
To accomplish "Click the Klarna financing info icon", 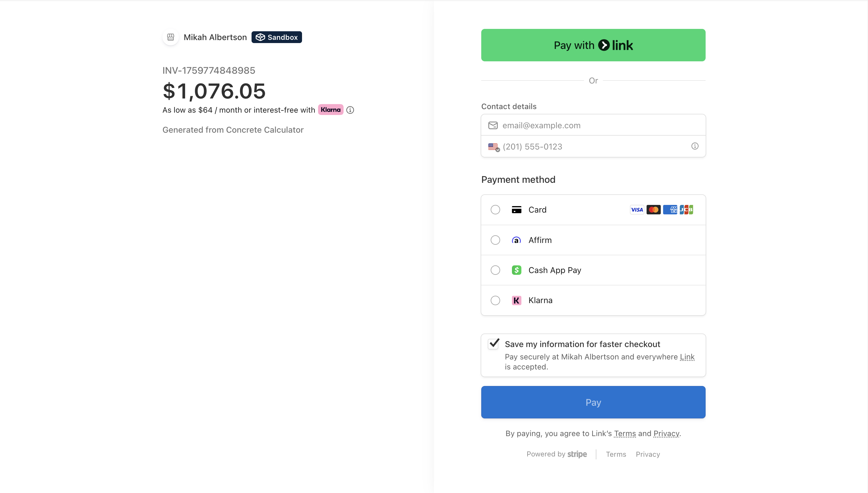I will point(350,110).
